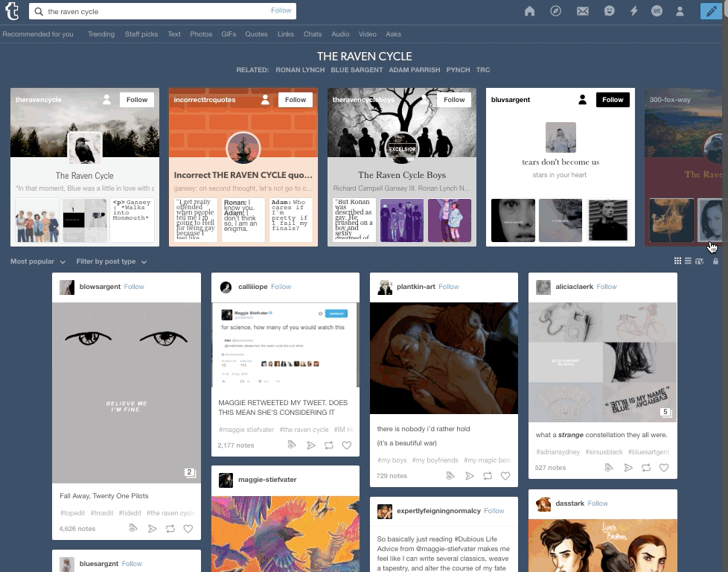Screen dimensions: 728x572
Task: Open related tag ADAM PARRISH
Action: click(x=414, y=70)
